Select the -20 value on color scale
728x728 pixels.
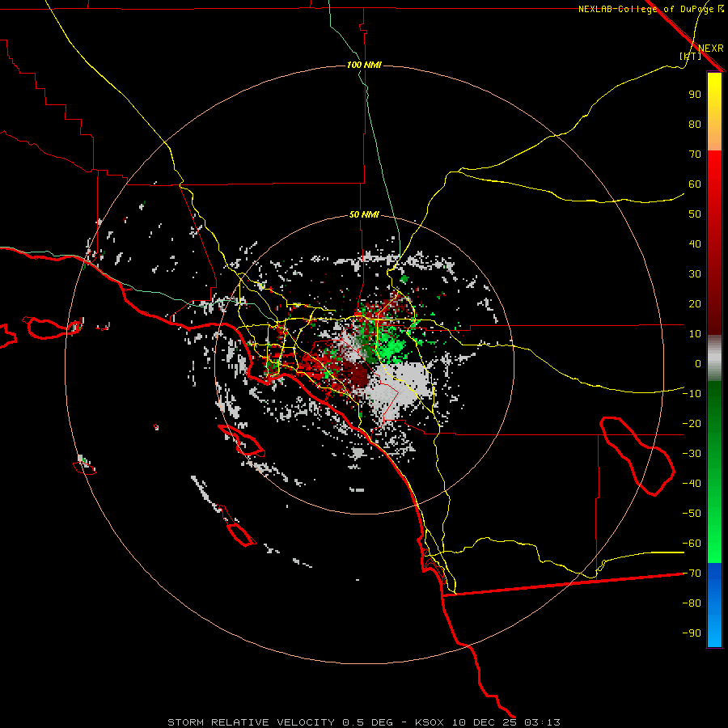[692, 424]
